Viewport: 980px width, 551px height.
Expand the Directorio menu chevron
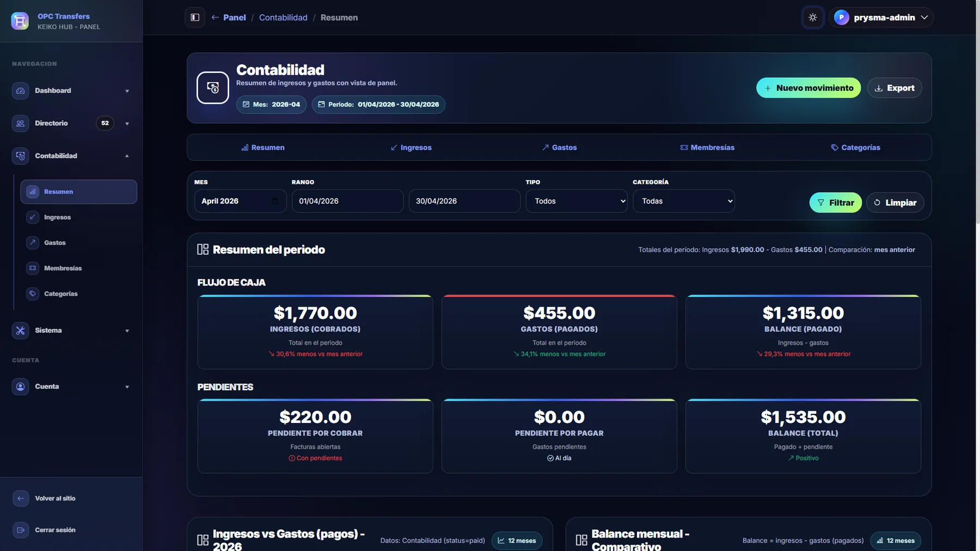click(x=127, y=124)
